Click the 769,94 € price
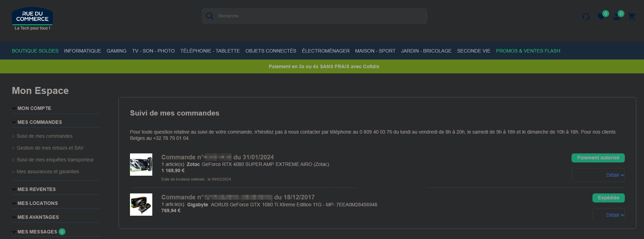The width and height of the screenshot is (644, 239). click(x=171, y=210)
